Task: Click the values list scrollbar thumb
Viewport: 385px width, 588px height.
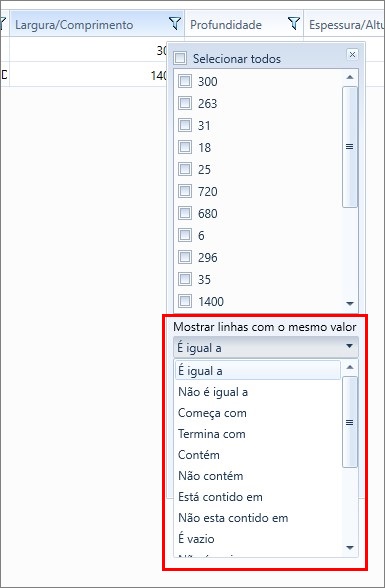Action: point(350,147)
